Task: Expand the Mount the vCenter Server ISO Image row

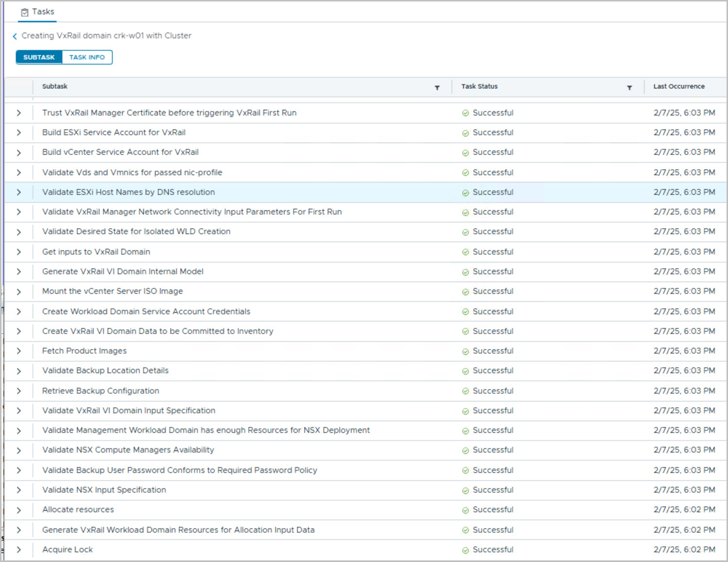Action: point(19,292)
